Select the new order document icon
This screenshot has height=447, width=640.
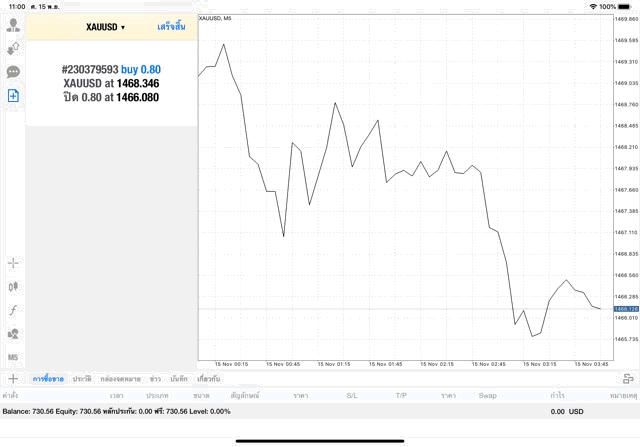[13, 95]
